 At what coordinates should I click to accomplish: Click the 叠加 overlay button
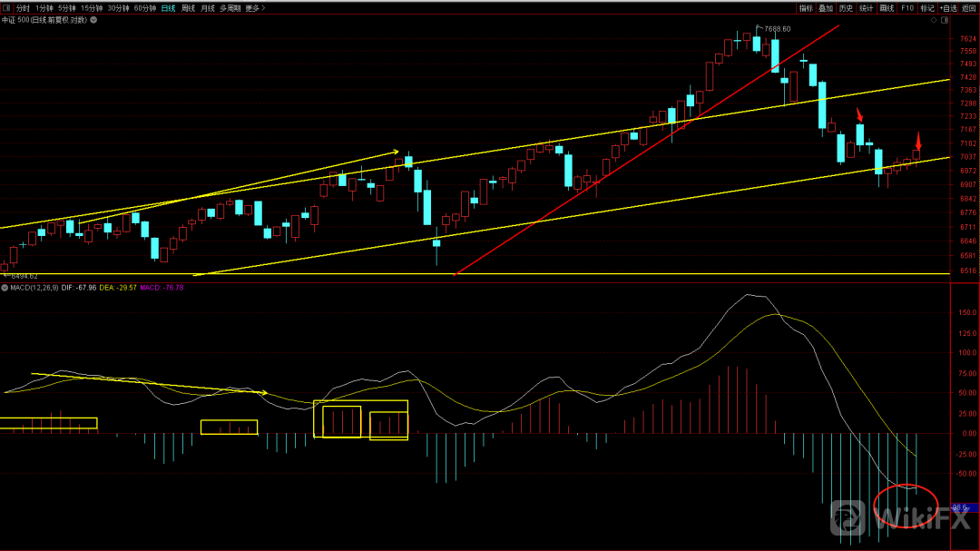826,8
